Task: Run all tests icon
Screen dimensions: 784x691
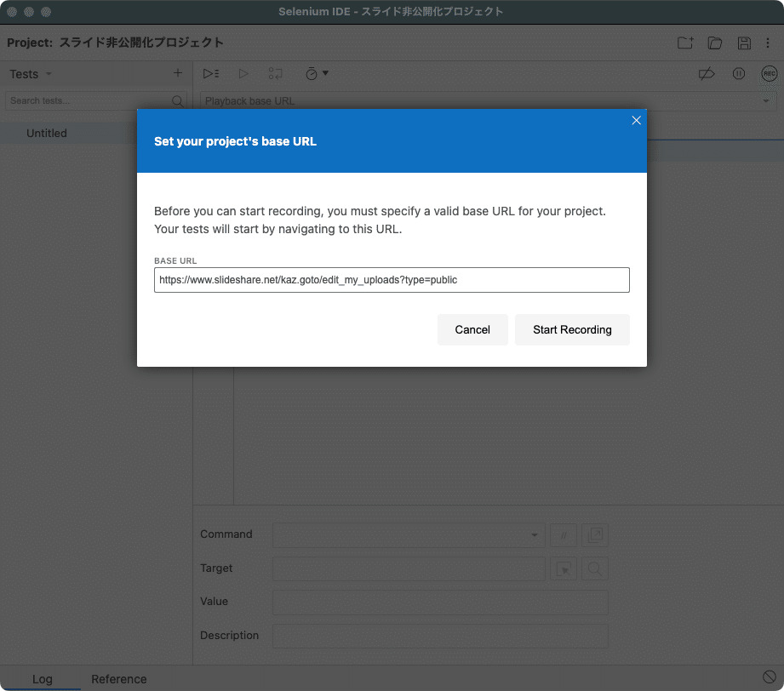Action: (211, 73)
